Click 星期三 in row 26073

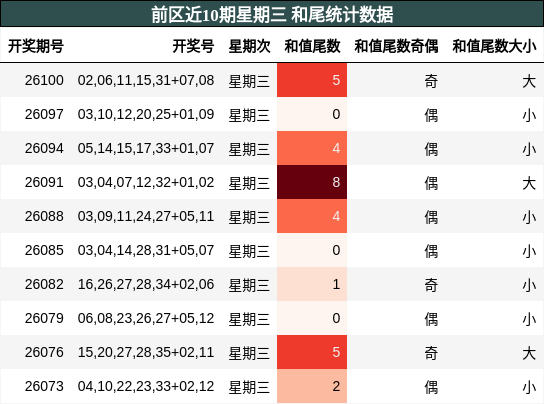249,387
